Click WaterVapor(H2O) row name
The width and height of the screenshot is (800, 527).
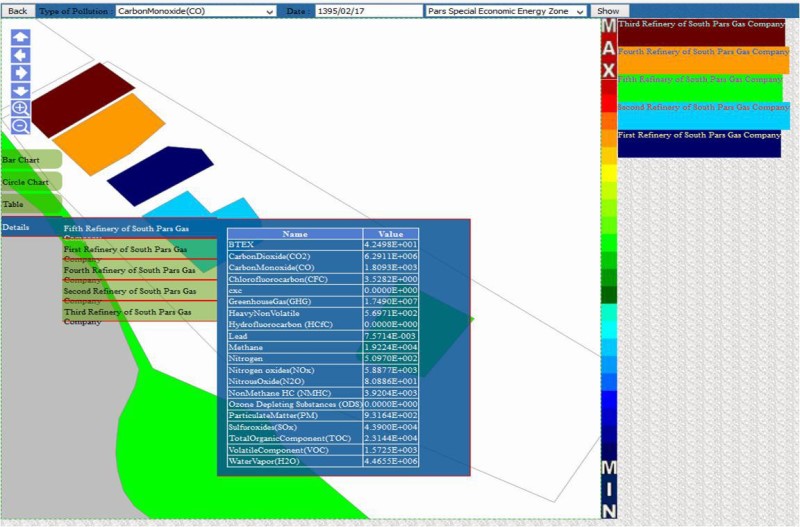coord(264,461)
